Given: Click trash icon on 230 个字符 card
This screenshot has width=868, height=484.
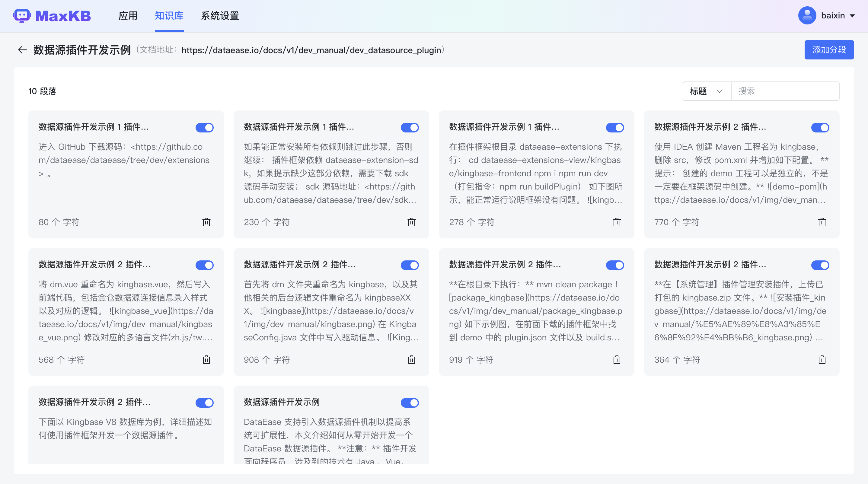Looking at the screenshot, I should pyautogui.click(x=411, y=222).
